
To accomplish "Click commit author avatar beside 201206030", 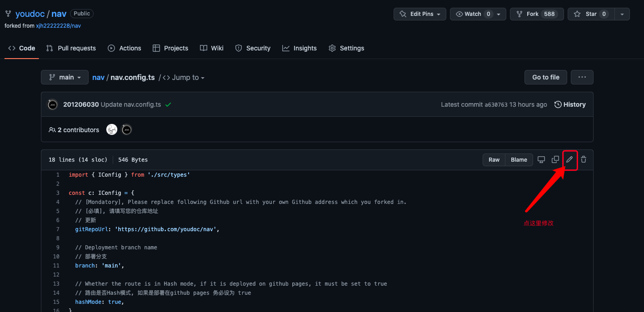I will click(x=53, y=104).
